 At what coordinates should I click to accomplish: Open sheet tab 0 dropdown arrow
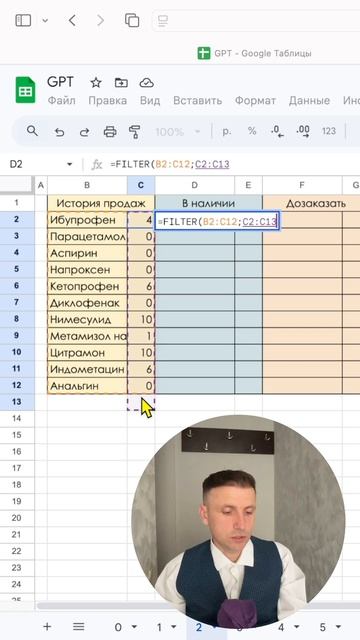tap(133, 627)
